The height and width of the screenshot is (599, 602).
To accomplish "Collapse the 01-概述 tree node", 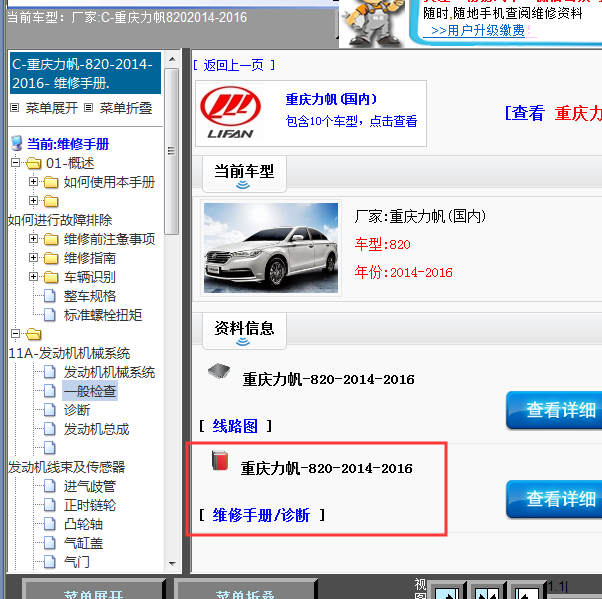I will pos(15,163).
